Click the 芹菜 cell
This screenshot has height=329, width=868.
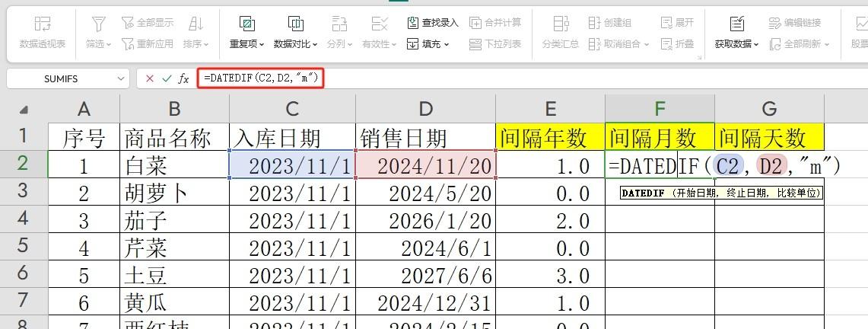click(x=174, y=247)
